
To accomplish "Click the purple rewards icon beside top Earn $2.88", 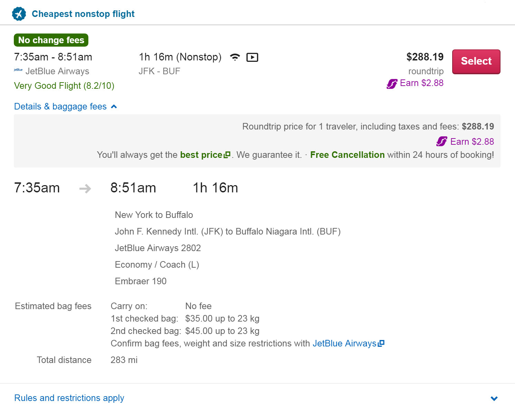I will [x=392, y=84].
